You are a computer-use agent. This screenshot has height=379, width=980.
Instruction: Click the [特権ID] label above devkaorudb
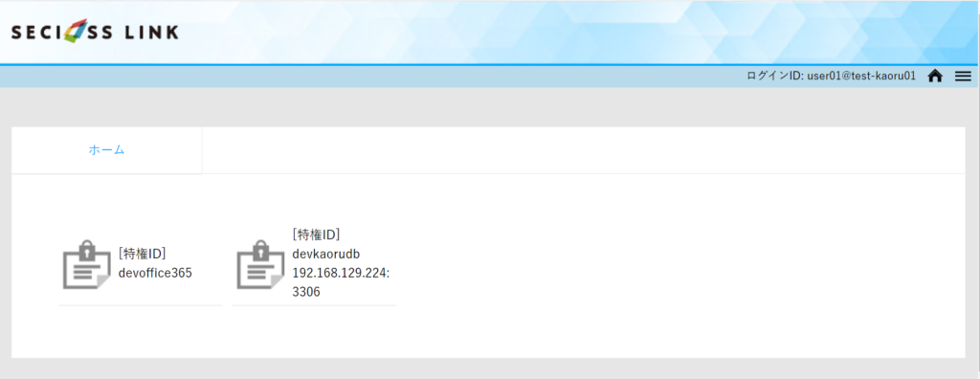[316, 234]
